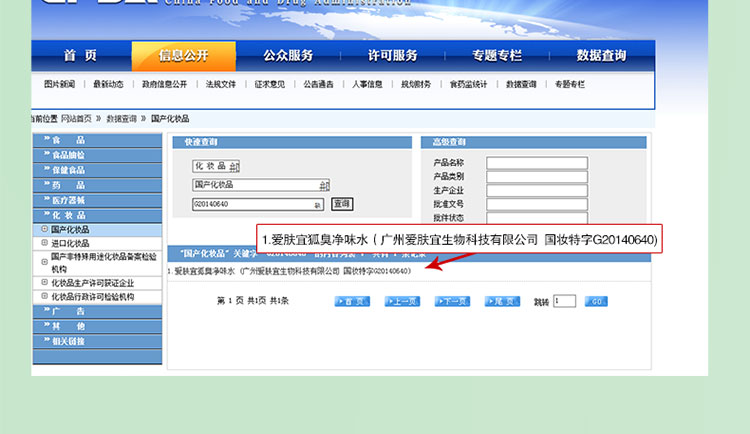Image resolution: width=750 pixels, height=434 pixels.
Task: Expand the 相关链接 sidebar category
Action: click(97, 341)
